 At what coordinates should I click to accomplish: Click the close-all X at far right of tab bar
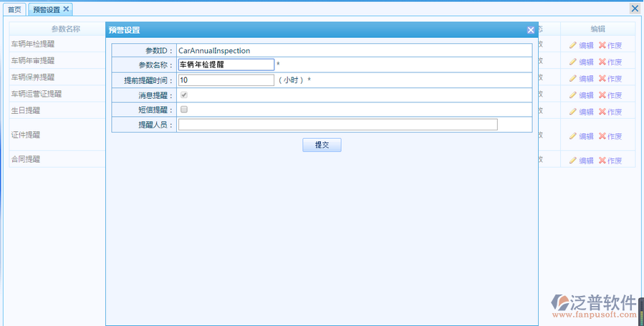click(x=635, y=8)
